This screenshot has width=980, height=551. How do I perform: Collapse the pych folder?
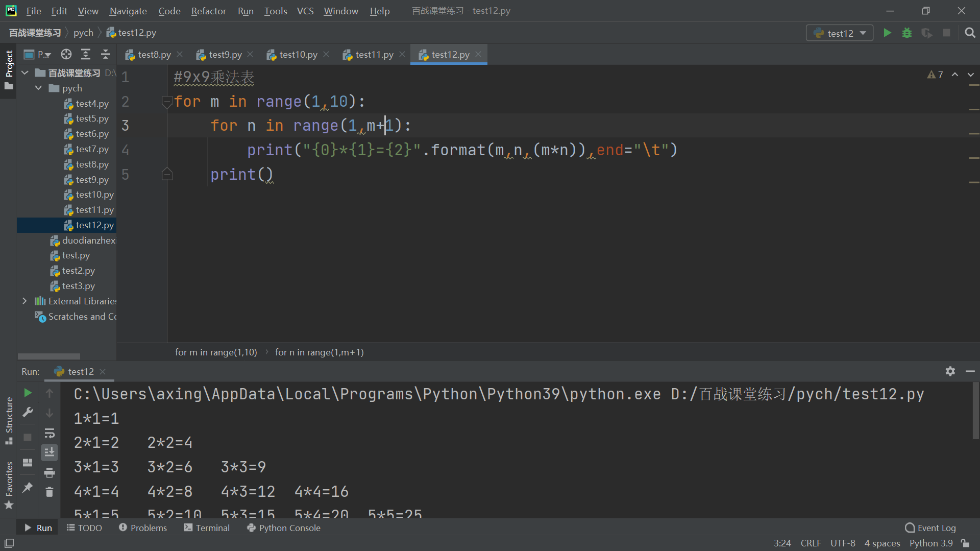click(x=39, y=88)
